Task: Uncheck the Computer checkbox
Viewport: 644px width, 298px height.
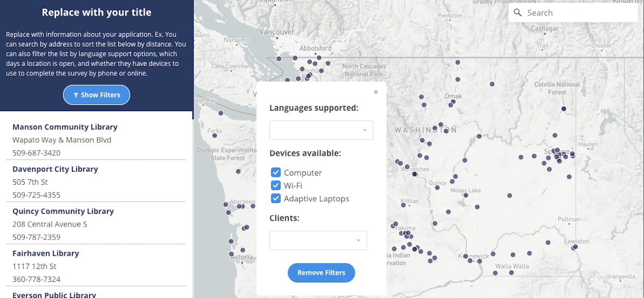Action: (x=276, y=172)
